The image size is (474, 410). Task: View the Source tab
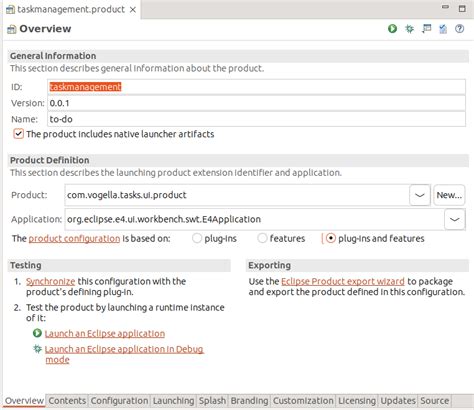pos(434,401)
